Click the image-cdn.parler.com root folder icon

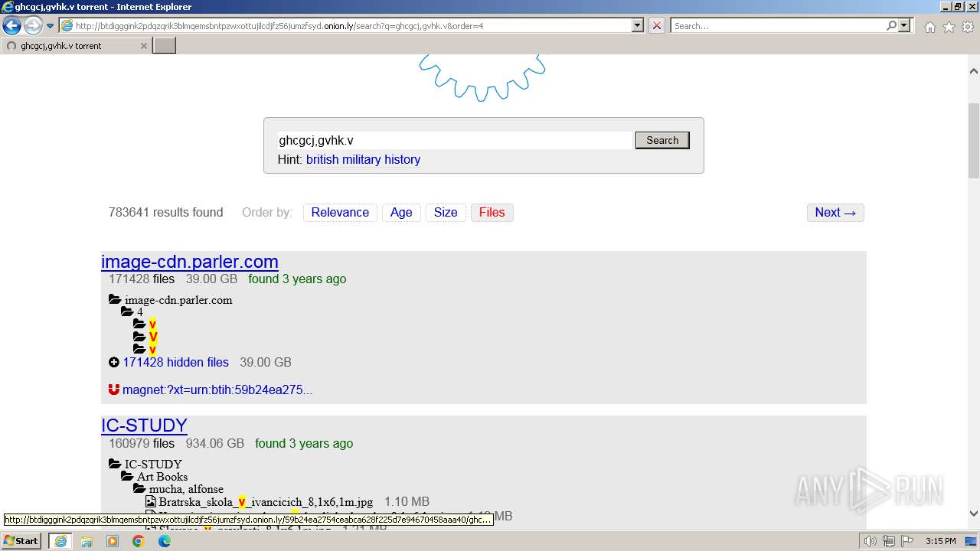[115, 300]
